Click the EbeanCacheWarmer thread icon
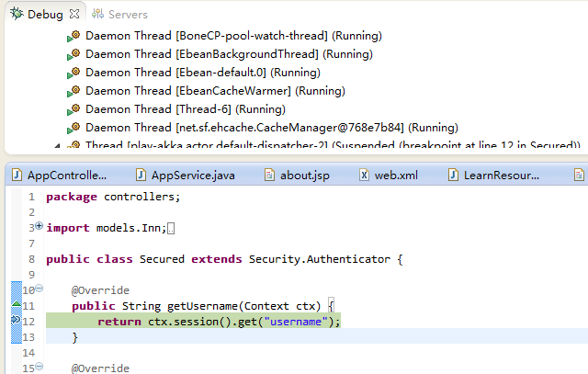588x374 pixels. coord(74,91)
